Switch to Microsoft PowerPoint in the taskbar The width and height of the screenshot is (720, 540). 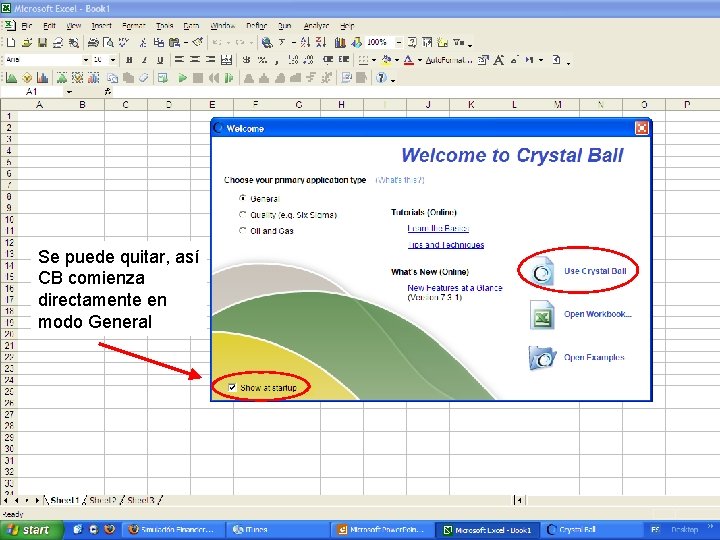tap(380, 530)
